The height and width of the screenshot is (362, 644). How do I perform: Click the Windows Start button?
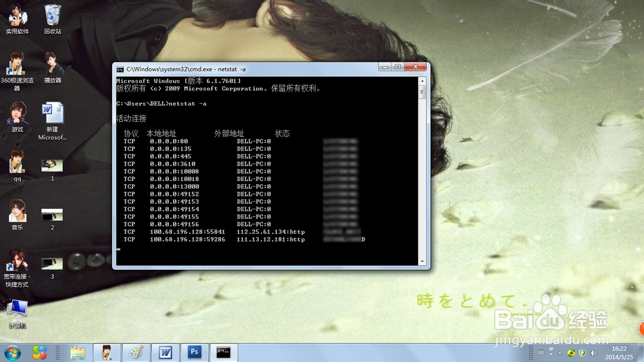pyautogui.click(x=13, y=353)
